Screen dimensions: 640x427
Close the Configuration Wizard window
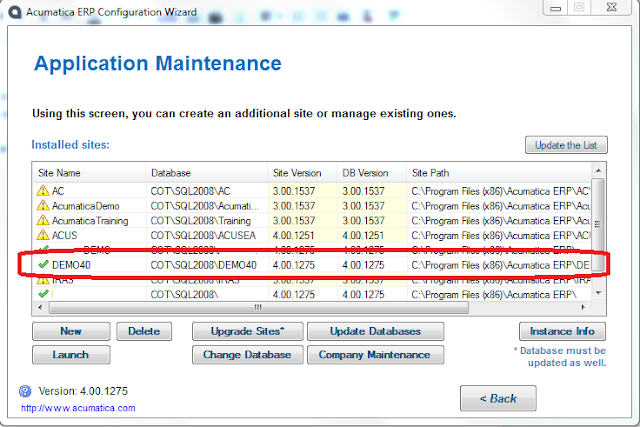(611, 7)
